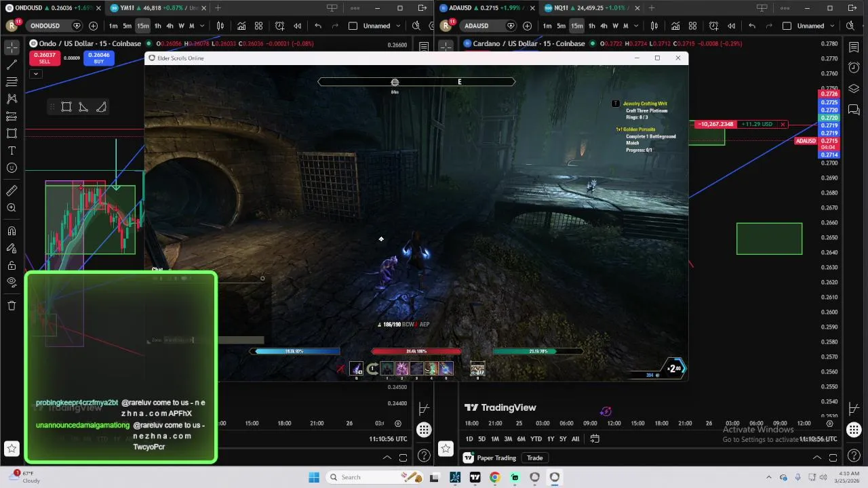Open time axis settings gear in ADAUSD chart
The image size is (868, 488).
(x=830, y=424)
